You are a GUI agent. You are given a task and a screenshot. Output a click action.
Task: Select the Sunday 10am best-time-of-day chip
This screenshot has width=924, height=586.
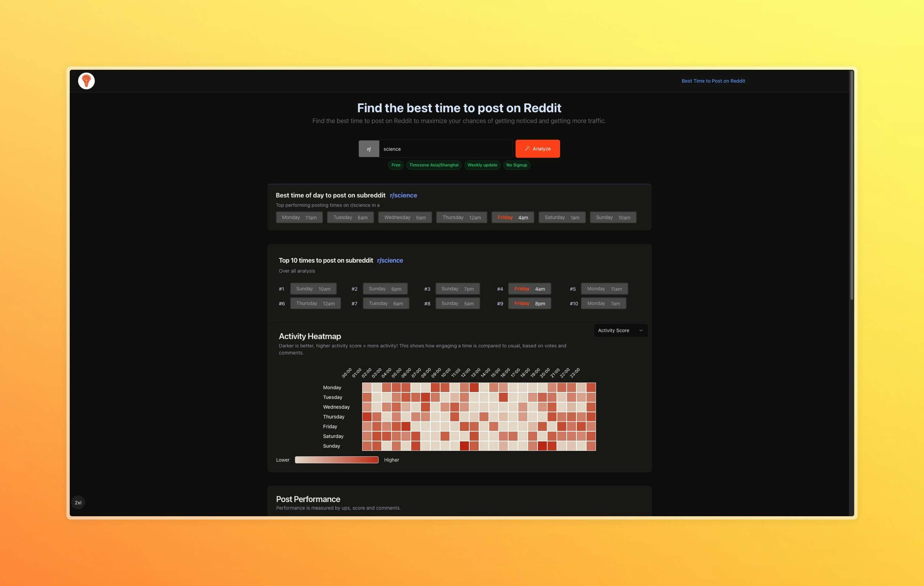point(613,218)
